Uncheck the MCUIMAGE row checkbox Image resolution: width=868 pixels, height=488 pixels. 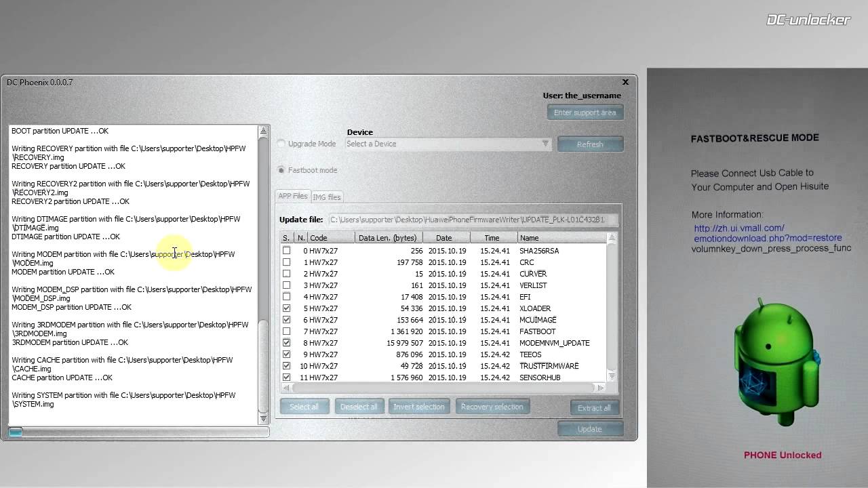point(286,320)
